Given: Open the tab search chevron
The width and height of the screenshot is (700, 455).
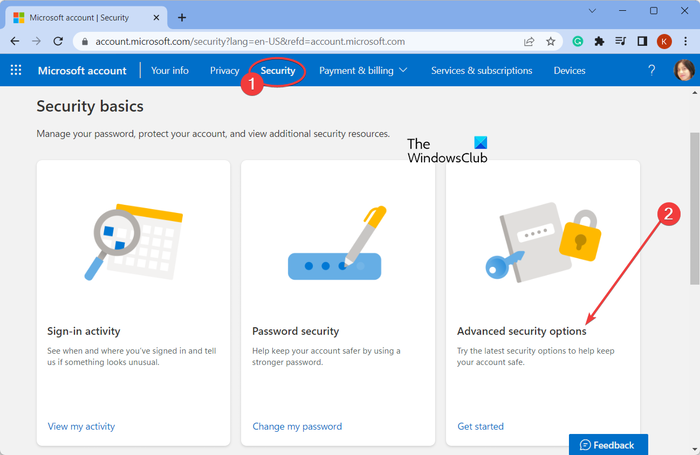Looking at the screenshot, I should point(592,11).
